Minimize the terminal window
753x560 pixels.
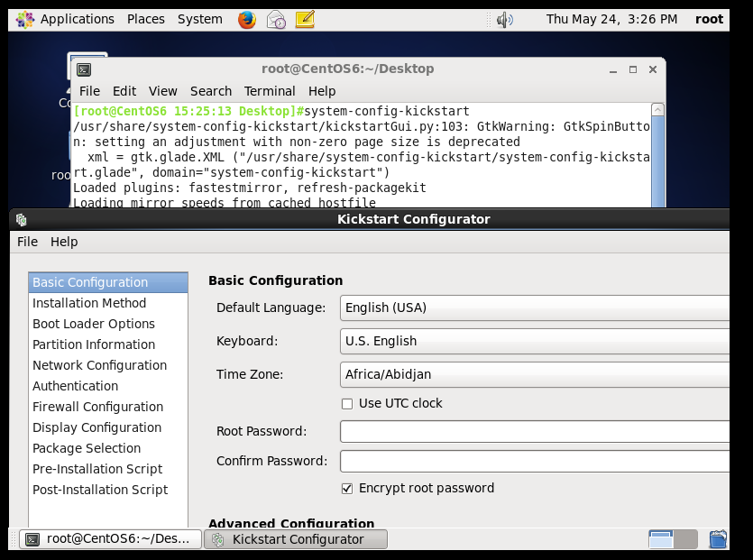click(613, 70)
